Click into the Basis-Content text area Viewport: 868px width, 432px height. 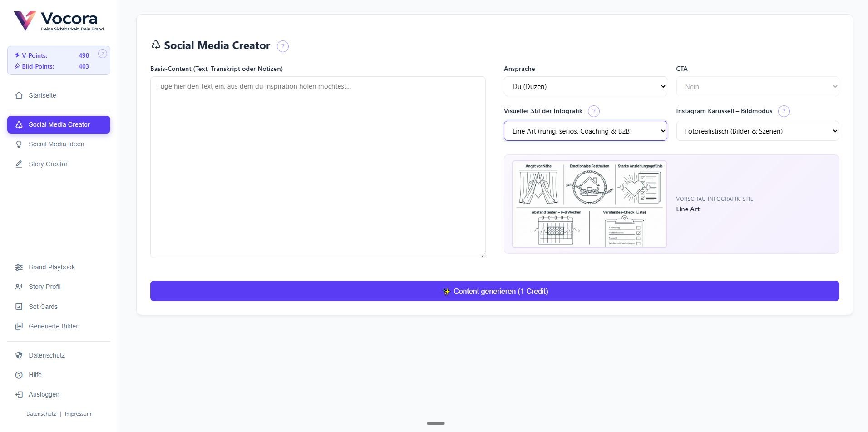318,166
